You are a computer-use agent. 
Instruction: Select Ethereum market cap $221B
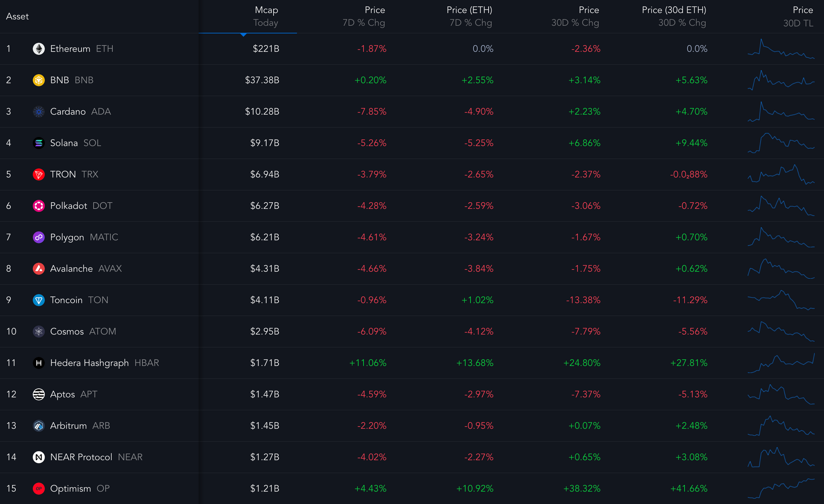click(x=266, y=49)
